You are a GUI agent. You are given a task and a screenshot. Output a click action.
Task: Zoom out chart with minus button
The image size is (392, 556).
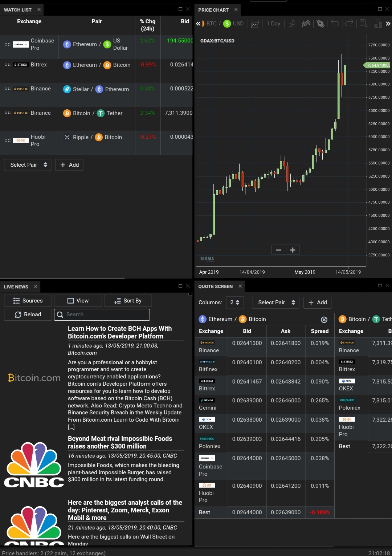click(279, 250)
